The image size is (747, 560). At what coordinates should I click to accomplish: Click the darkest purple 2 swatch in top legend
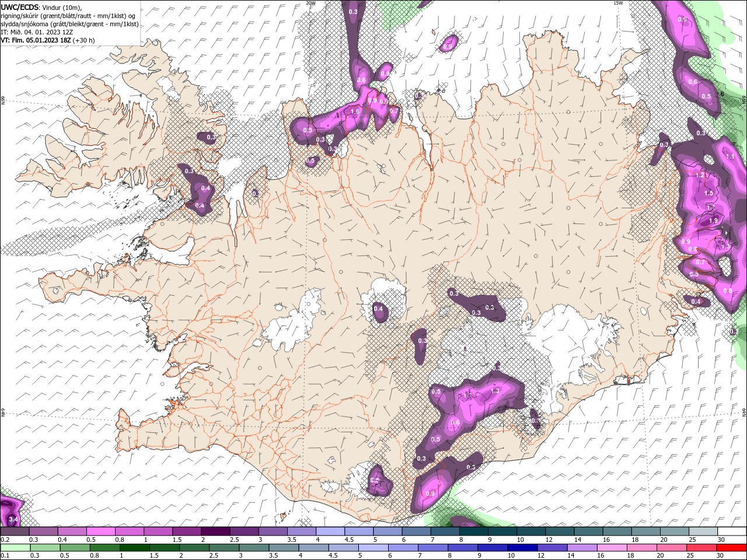(x=215, y=531)
